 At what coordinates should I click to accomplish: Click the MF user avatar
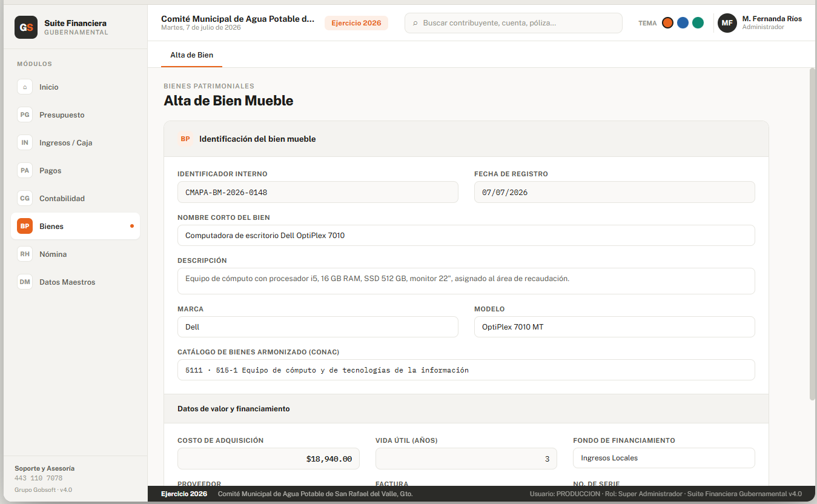727,23
